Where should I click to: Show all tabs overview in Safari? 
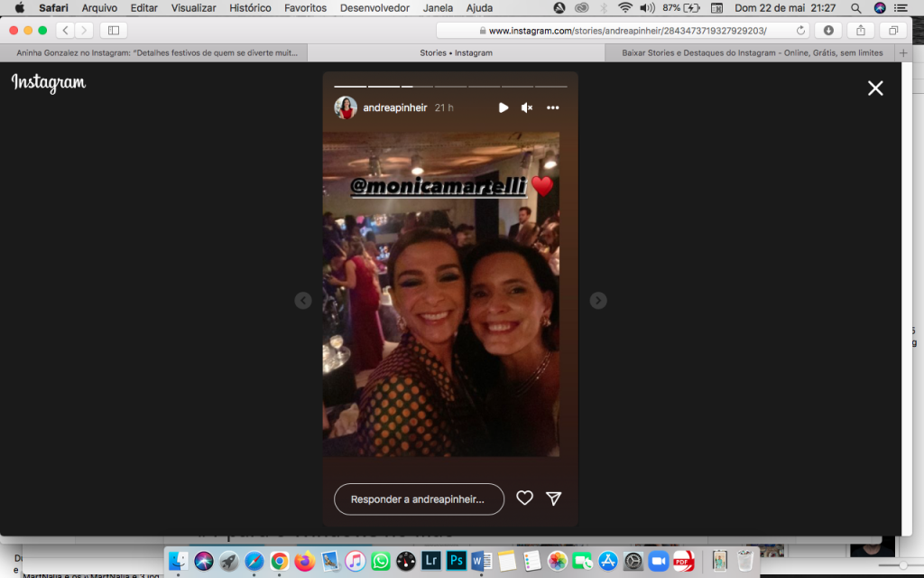892,30
